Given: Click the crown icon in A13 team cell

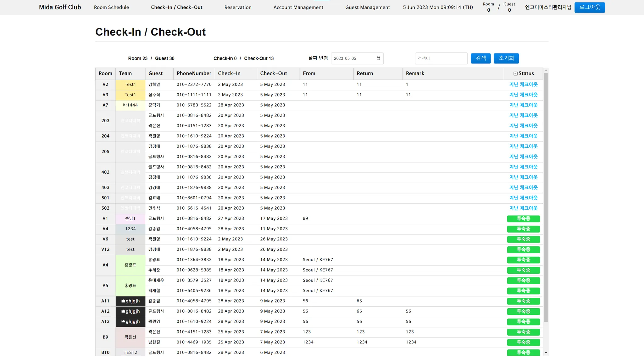Looking at the screenshot, I should click(x=123, y=322).
